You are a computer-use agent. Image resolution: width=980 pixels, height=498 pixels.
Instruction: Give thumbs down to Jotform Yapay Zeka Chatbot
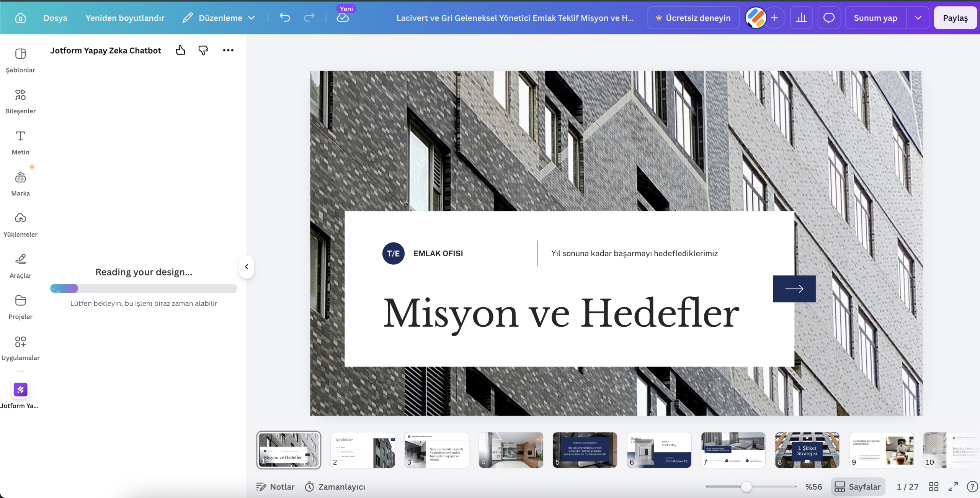[x=203, y=50]
